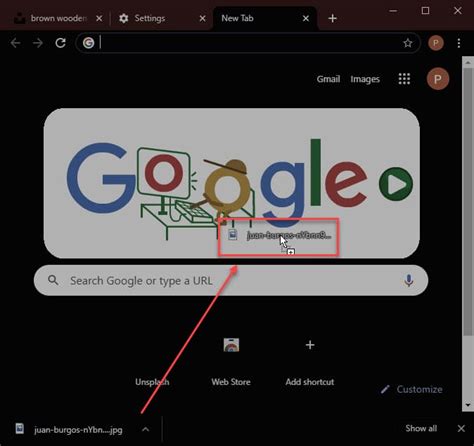Image resolution: width=474 pixels, height=446 pixels.
Task: Switch to the brown wooden tab
Action: pyautogui.click(x=57, y=18)
